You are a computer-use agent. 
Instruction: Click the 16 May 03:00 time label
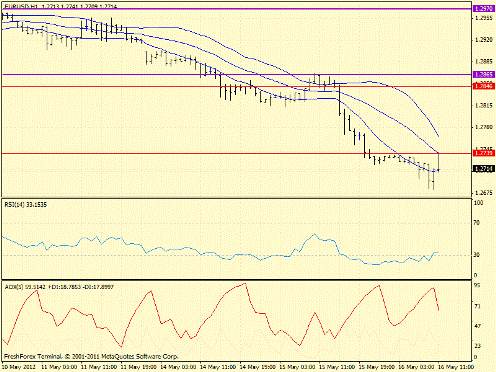pyautogui.click(x=416, y=367)
